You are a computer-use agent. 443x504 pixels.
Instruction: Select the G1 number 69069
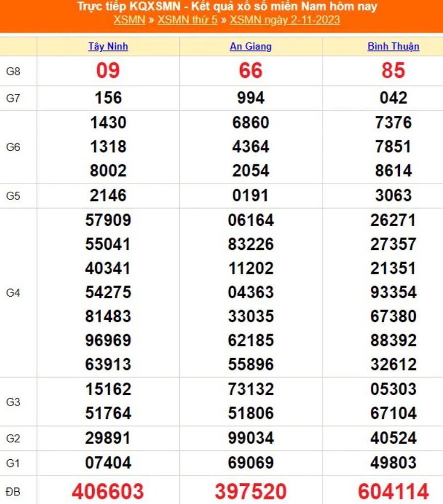250,463
